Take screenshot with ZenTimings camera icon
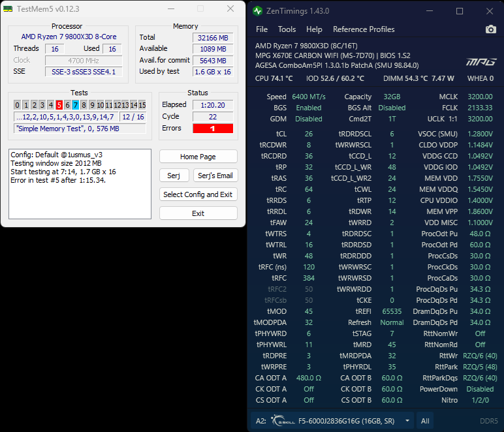504x432 pixels. tap(490, 29)
